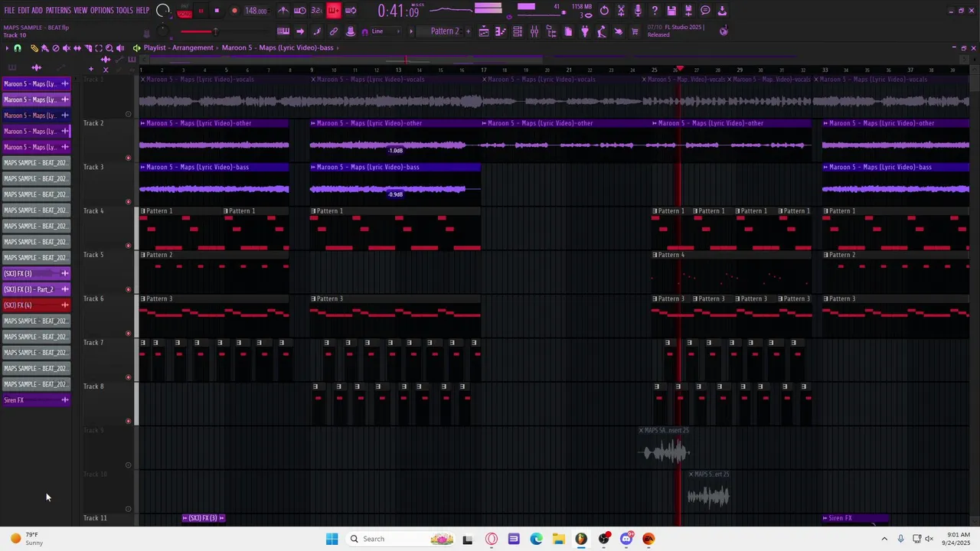Mute Track 2 with its dot
The width and height of the screenshot is (980, 551).
tap(128, 158)
